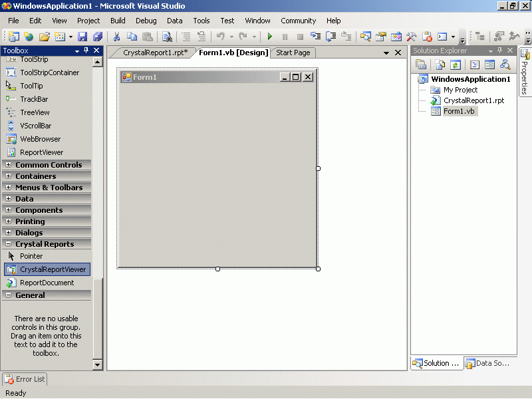Click the Start Debugging play button
The height and width of the screenshot is (399, 532).
(x=270, y=37)
